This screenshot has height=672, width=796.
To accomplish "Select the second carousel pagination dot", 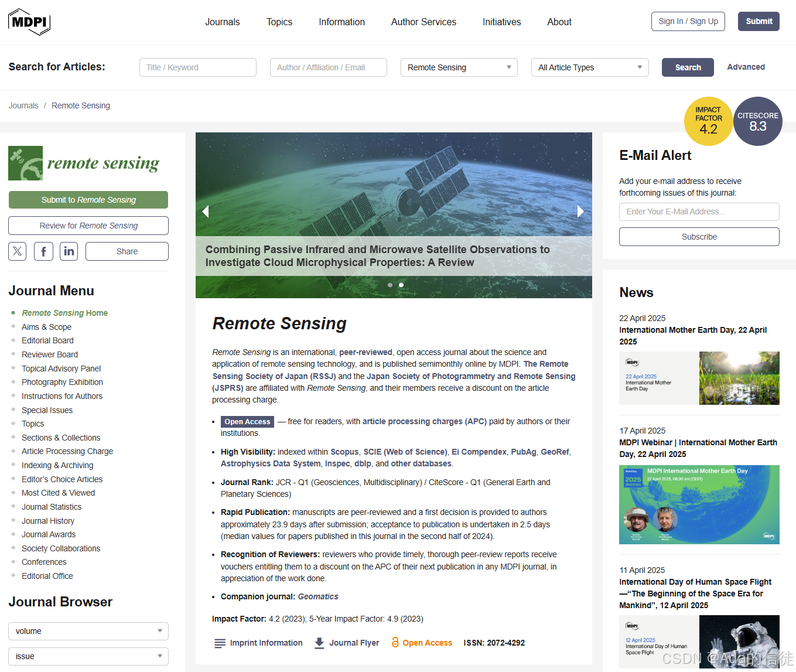I will [x=401, y=285].
